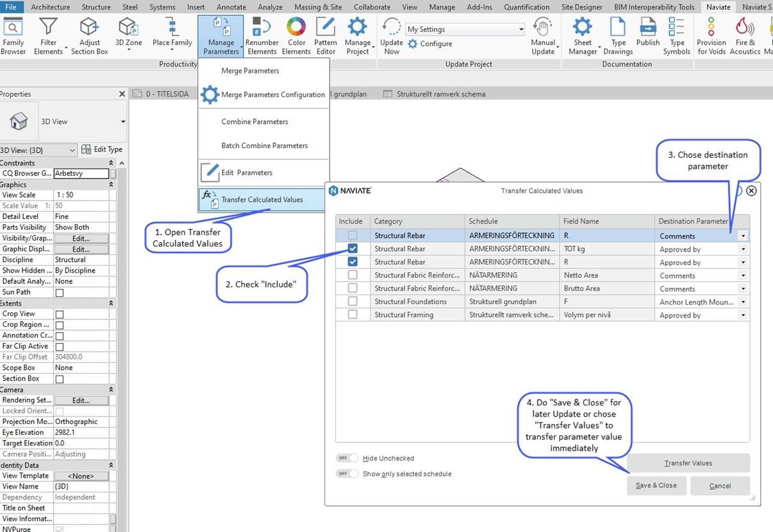Image resolution: width=773 pixels, height=532 pixels.
Task: Select the Fire & Acoustics tool
Action: pyautogui.click(x=744, y=33)
